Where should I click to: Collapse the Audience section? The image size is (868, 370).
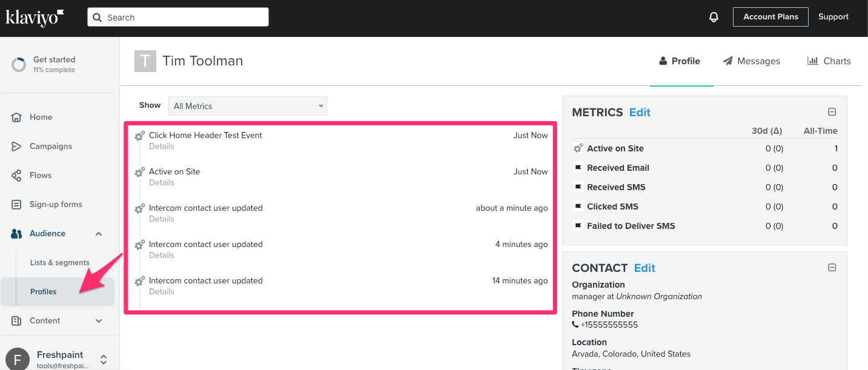click(x=99, y=234)
